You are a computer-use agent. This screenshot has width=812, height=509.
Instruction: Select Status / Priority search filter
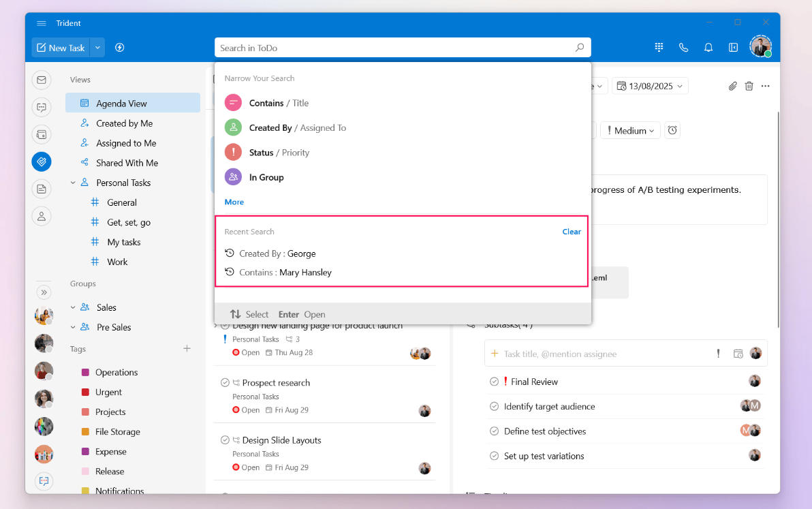(403, 153)
